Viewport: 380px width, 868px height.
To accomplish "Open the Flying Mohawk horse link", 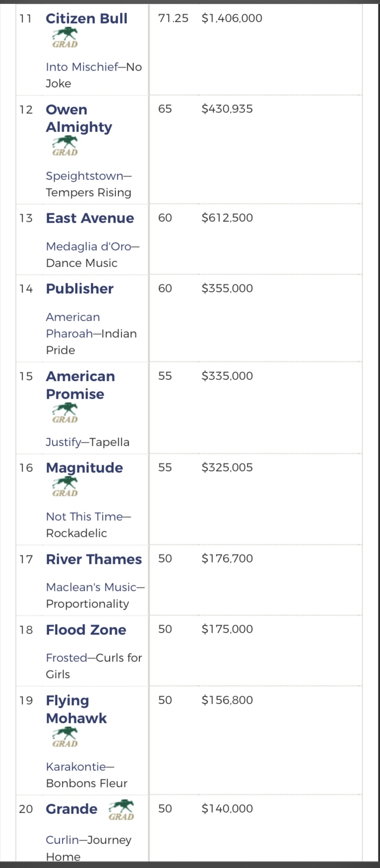I will (76, 709).
